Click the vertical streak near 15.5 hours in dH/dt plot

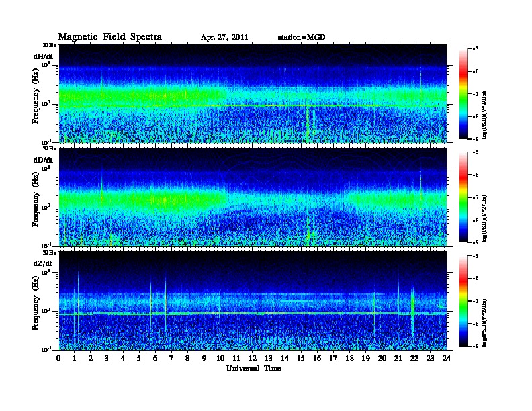coord(308,124)
